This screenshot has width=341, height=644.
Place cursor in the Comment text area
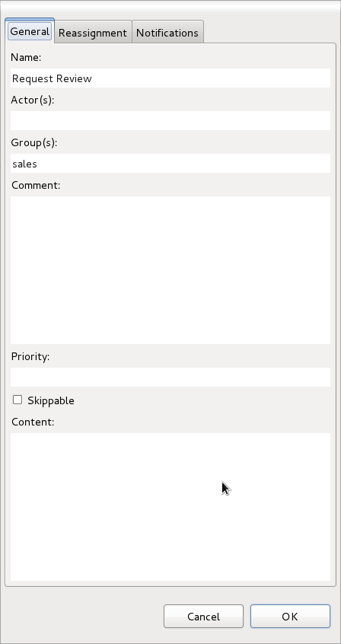[170, 269]
